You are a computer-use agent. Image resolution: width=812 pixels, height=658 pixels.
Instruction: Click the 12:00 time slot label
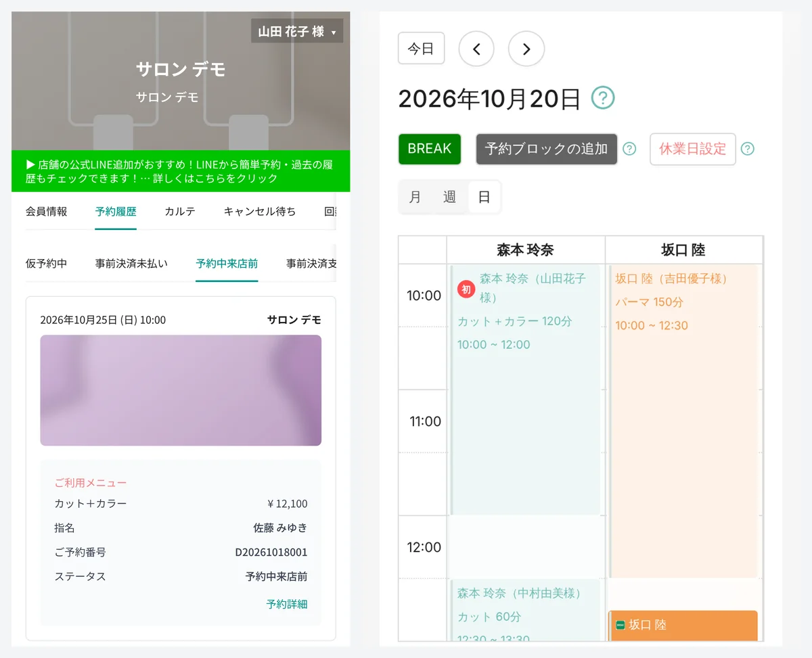(x=424, y=547)
